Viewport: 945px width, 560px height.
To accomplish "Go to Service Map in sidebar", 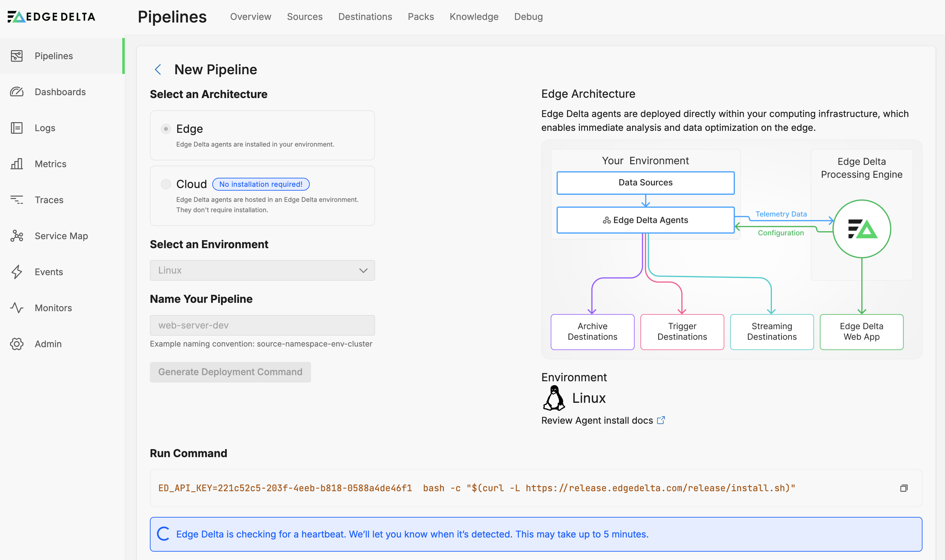I will pyautogui.click(x=62, y=236).
